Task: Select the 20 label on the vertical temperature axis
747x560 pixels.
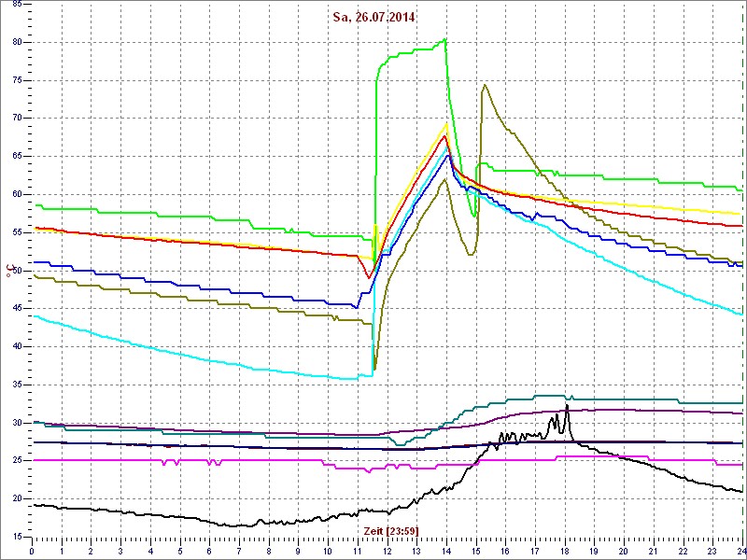Action: pos(15,499)
